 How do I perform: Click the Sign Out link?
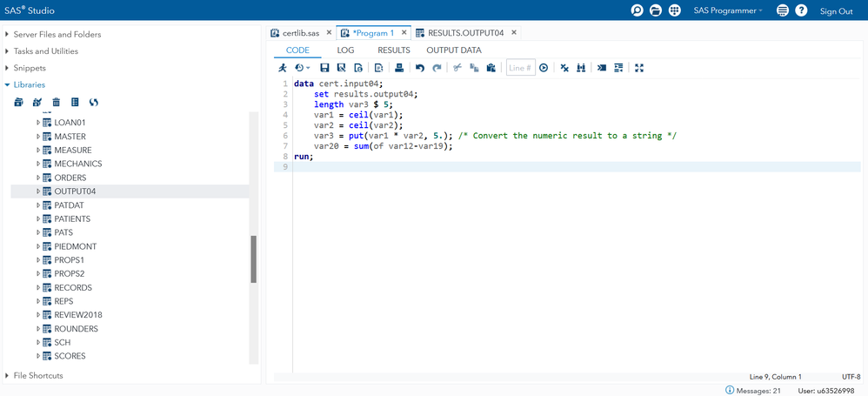(836, 11)
